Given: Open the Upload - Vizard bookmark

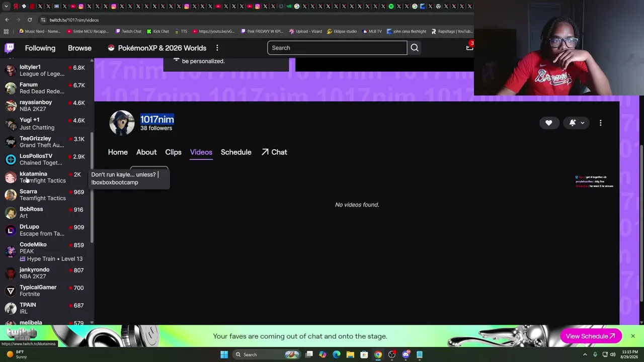Looking at the screenshot, I should [x=305, y=31].
